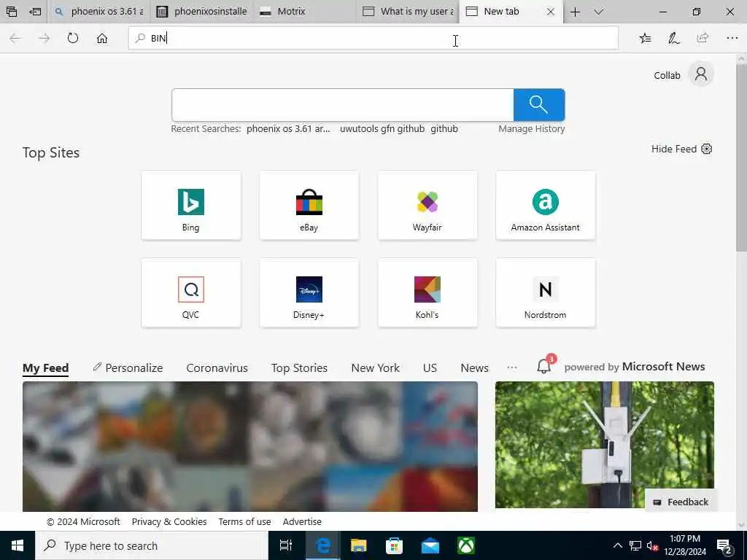This screenshot has height=560, width=747.
Task: Click the address bar containing BIN
Action: coord(373,38)
